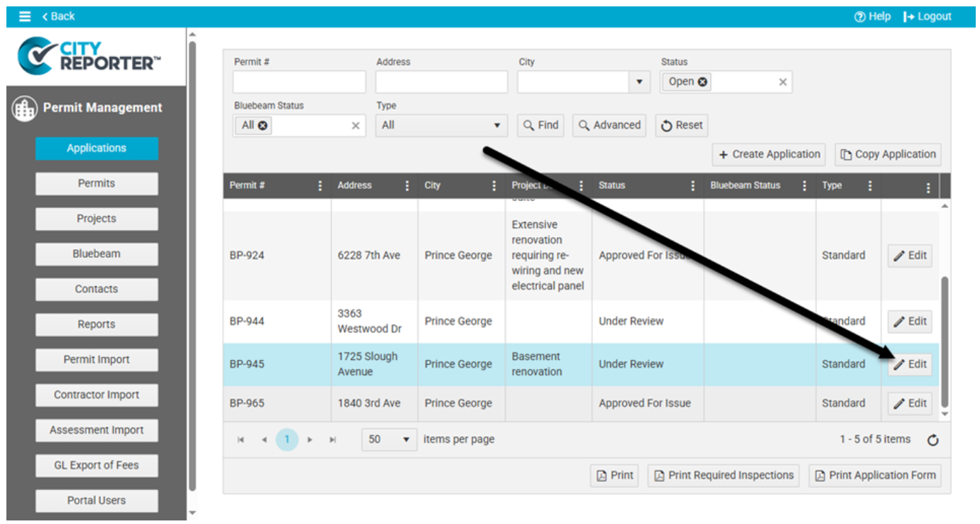Click the refresh icon beside items count
Viewport: 980px width, 524px height.
[933, 440]
